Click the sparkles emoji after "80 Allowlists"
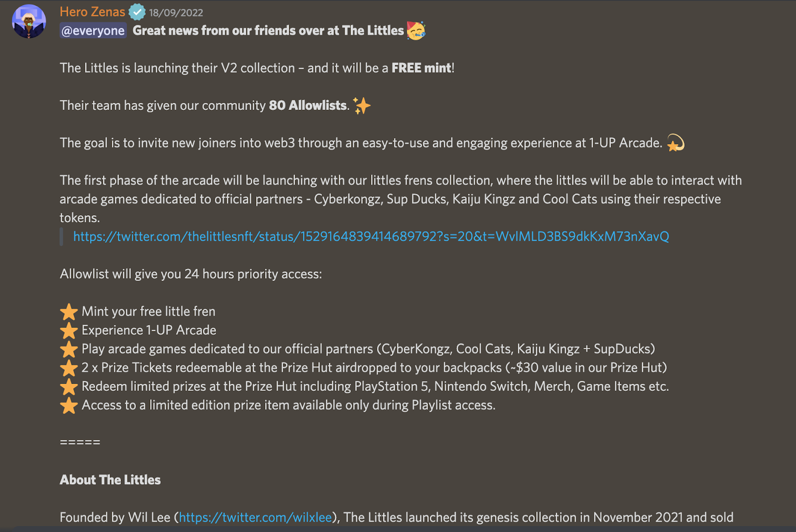The width and height of the screenshot is (796, 532). coord(362,105)
